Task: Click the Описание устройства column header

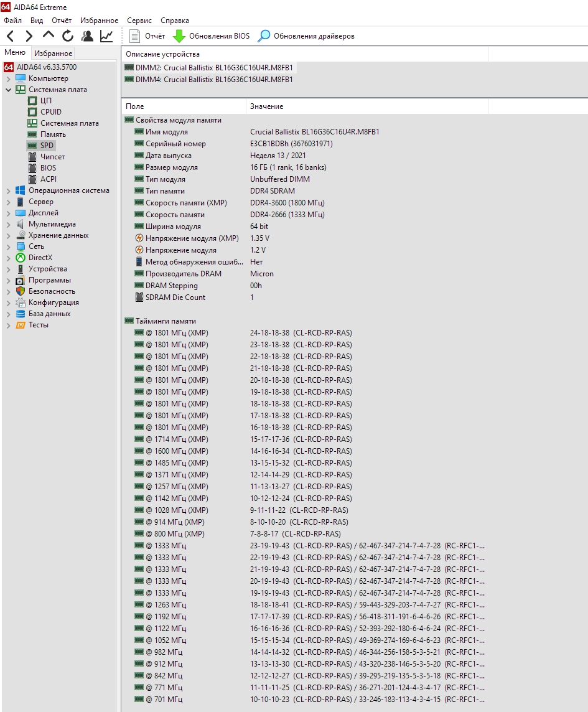Action: [x=305, y=54]
